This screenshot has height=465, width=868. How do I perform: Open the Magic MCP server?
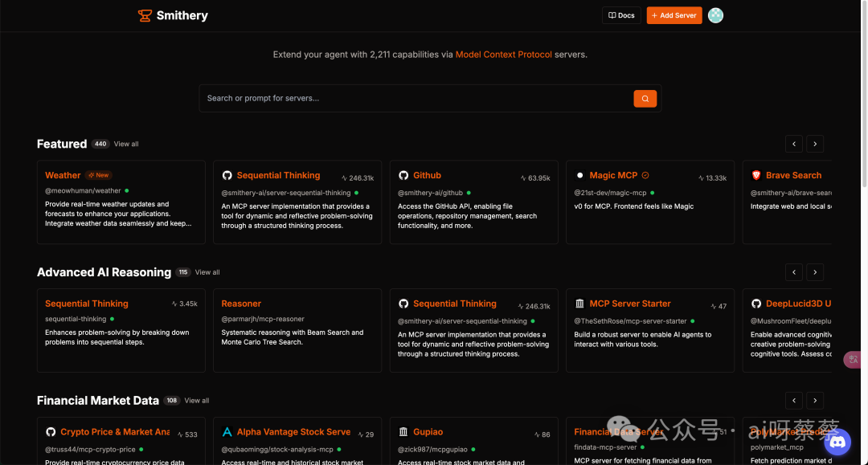613,175
